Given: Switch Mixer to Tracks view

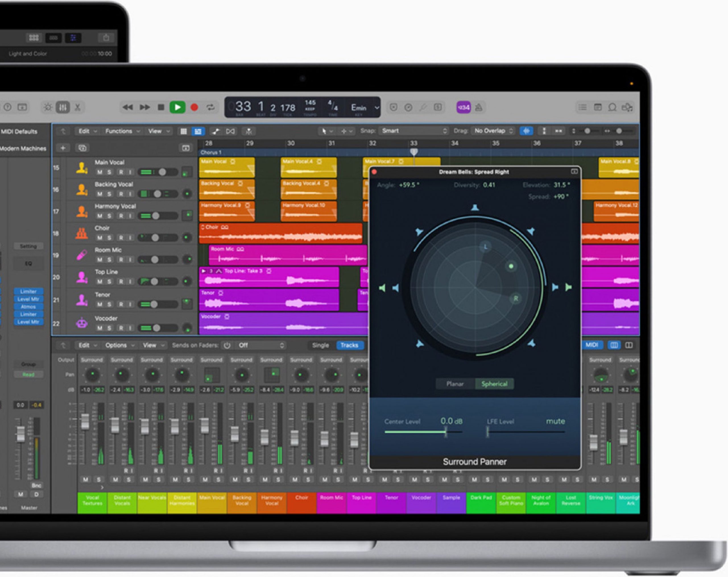Looking at the screenshot, I should [x=349, y=345].
